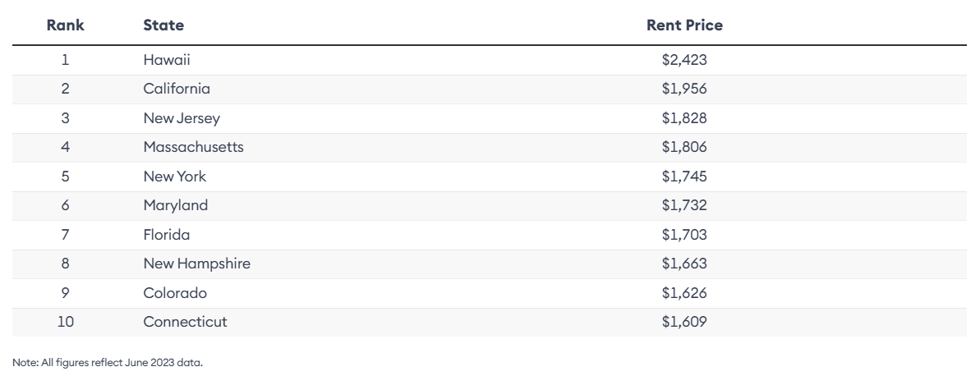This screenshot has height=376, width=980.
Task: Click Massachusetts in the State column
Action: click(193, 147)
